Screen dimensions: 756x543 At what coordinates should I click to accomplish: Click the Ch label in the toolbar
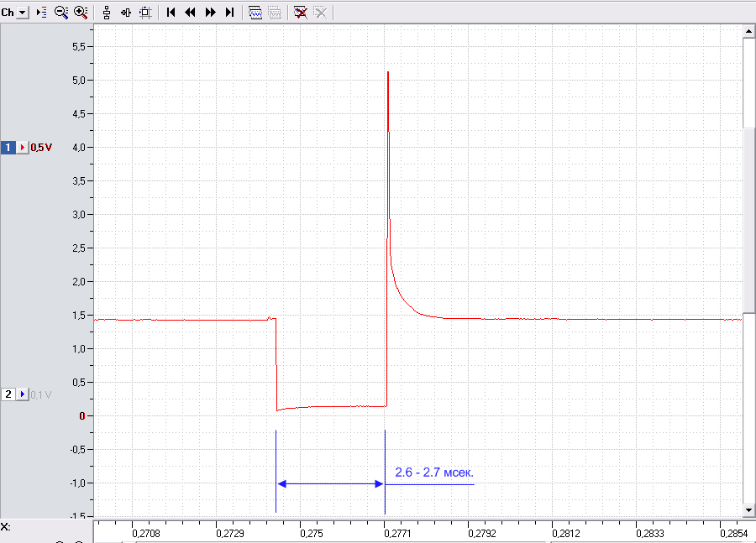point(8,13)
